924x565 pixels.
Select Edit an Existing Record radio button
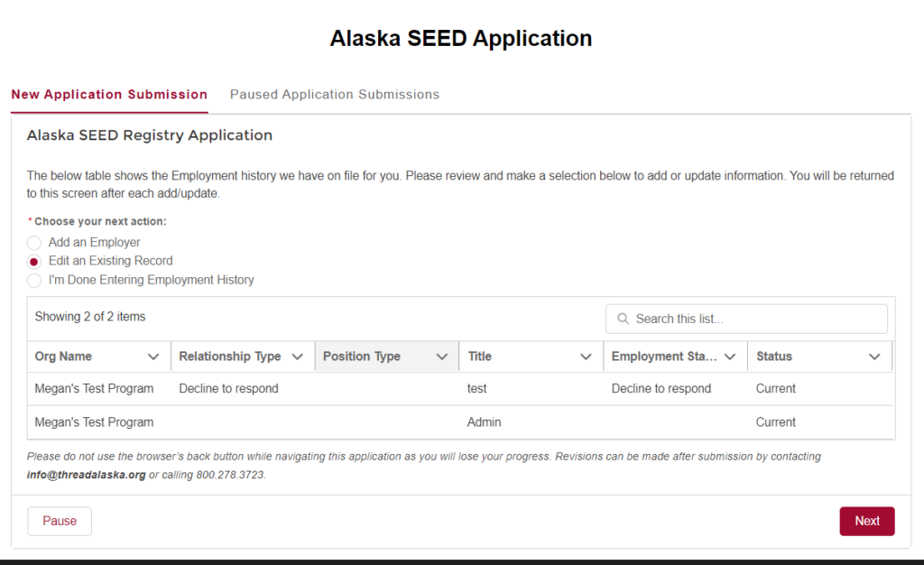[x=34, y=262]
